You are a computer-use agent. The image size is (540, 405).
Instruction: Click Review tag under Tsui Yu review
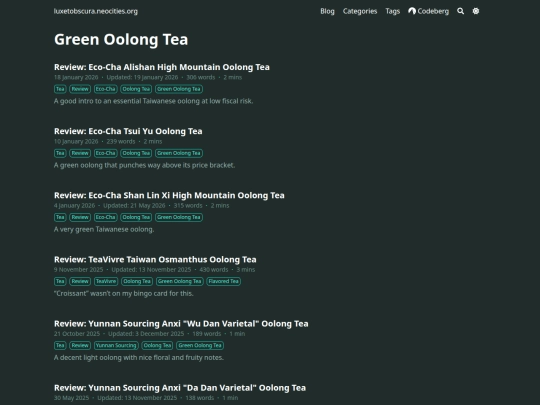[80, 153]
